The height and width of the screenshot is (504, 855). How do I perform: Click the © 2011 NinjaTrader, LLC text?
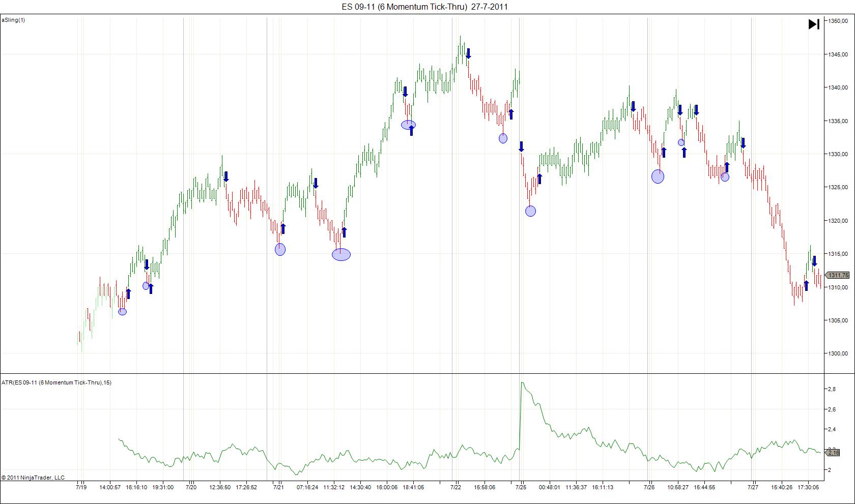tap(33, 478)
